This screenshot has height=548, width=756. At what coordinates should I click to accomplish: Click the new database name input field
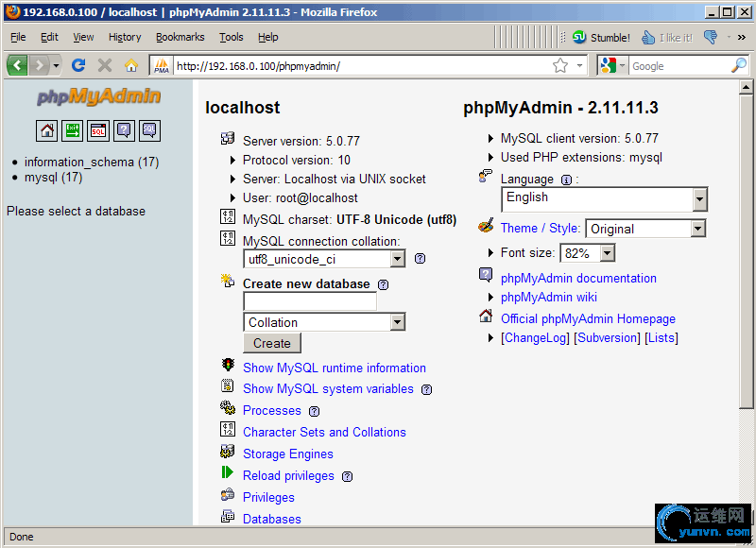coord(310,301)
